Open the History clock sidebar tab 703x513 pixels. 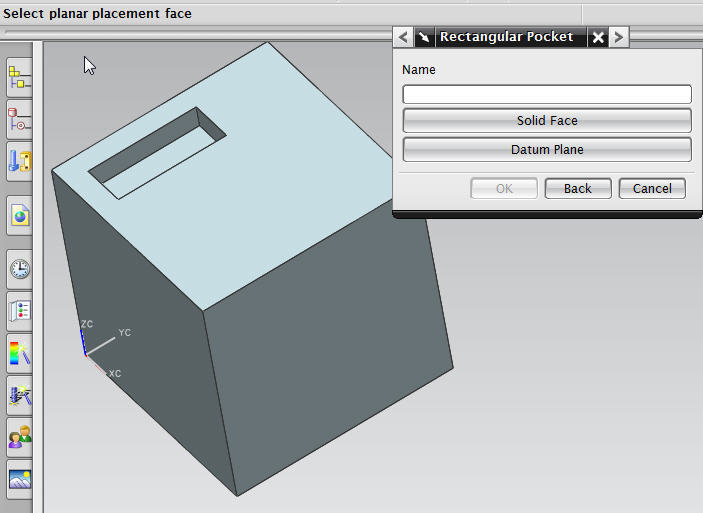pos(20,269)
